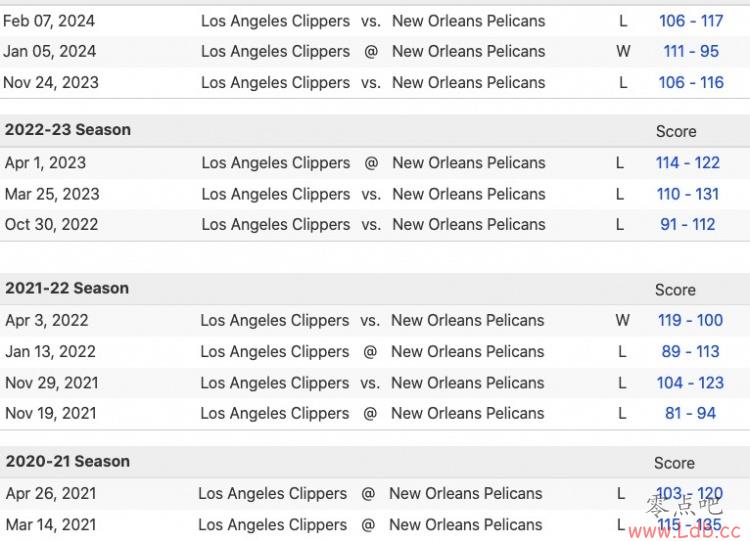Click the Jan 13, 2022 date entry

tap(50, 351)
